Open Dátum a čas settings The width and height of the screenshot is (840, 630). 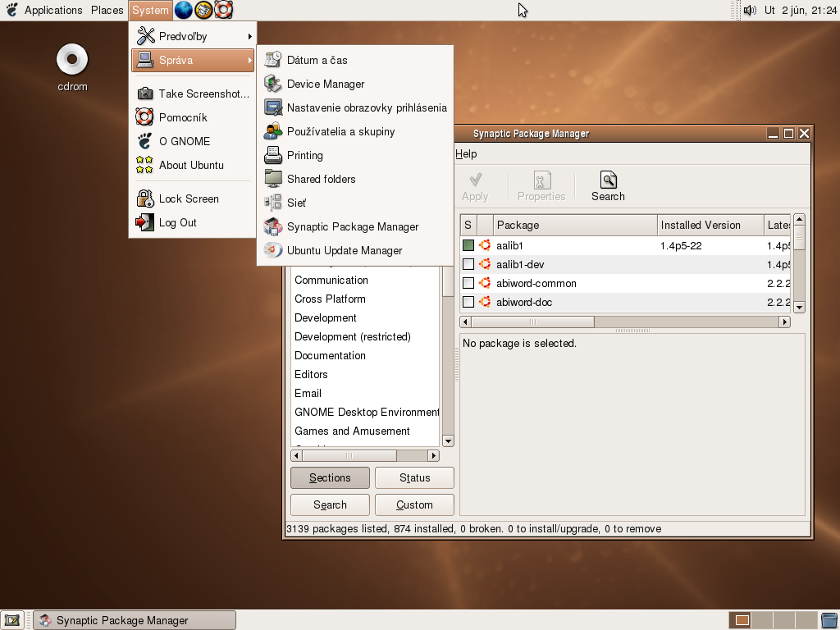[354, 60]
